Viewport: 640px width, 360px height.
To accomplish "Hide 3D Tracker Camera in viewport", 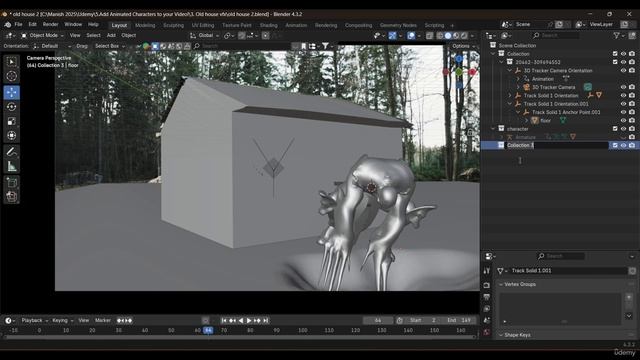I will point(623,87).
